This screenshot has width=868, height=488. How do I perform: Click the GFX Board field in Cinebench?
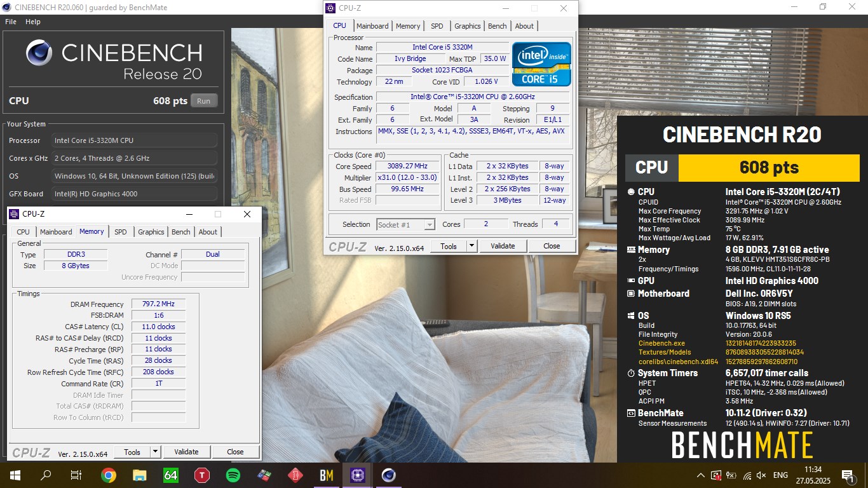pyautogui.click(x=134, y=194)
